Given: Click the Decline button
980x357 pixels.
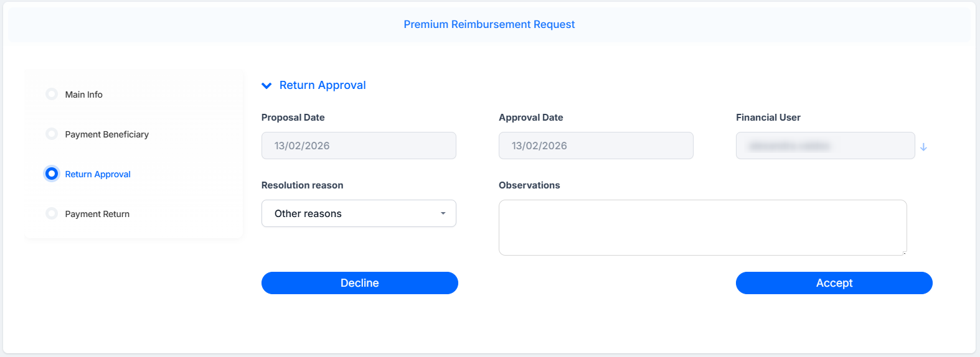Looking at the screenshot, I should point(360,283).
